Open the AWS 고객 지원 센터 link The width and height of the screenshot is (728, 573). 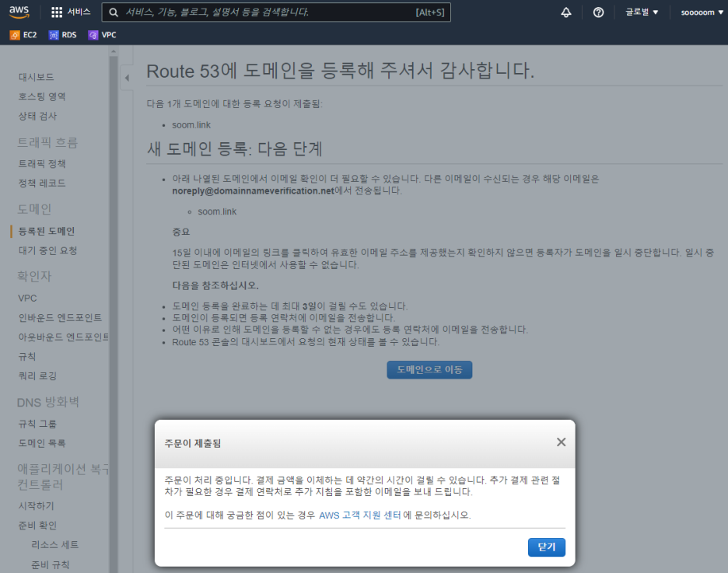point(360,515)
